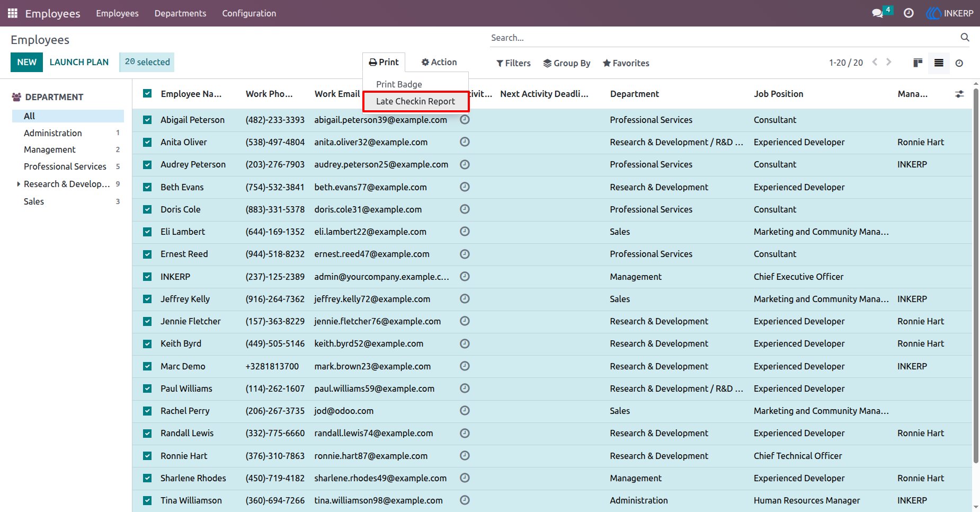Toggle the select-all header checkbox
980x512 pixels.
[147, 94]
